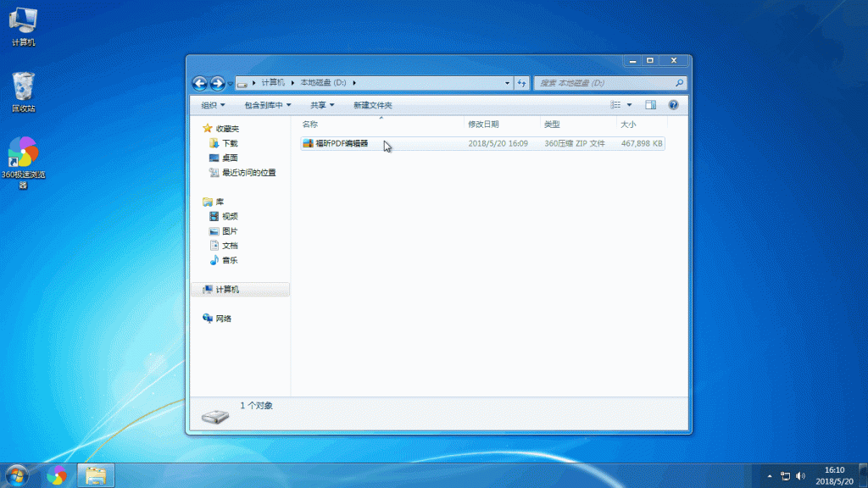Expand arrow after 本地磁盘 (D:) in address bar

point(354,83)
